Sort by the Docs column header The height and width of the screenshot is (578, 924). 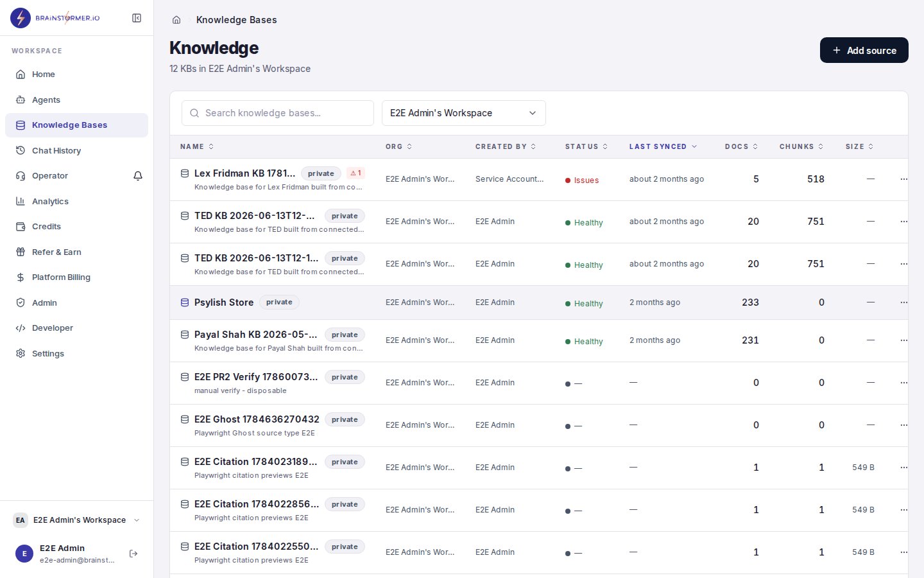click(x=742, y=146)
